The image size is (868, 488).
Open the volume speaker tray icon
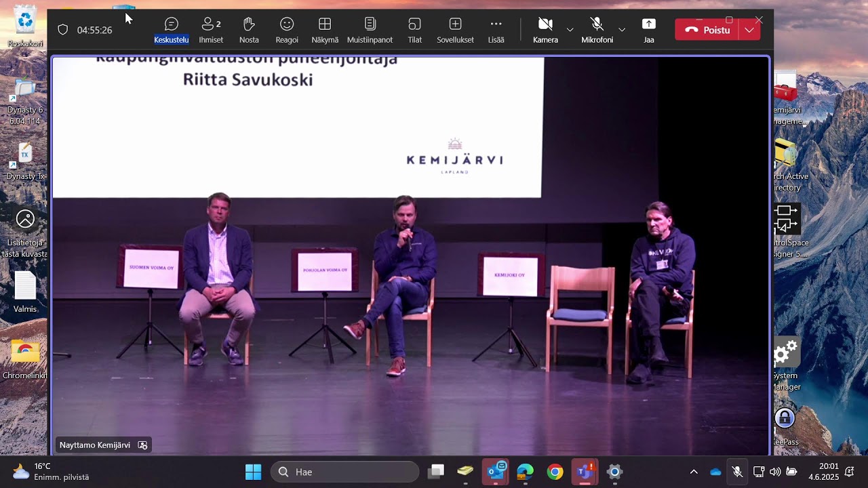775,472
